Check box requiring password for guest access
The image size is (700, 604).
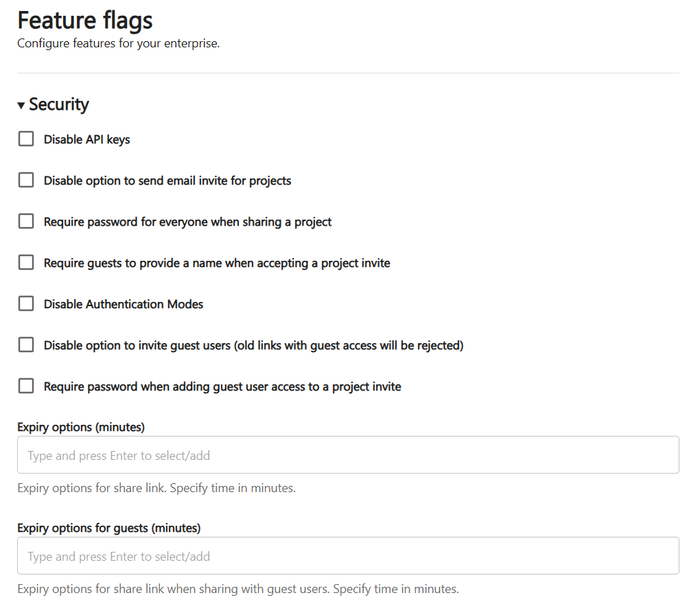pos(26,386)
